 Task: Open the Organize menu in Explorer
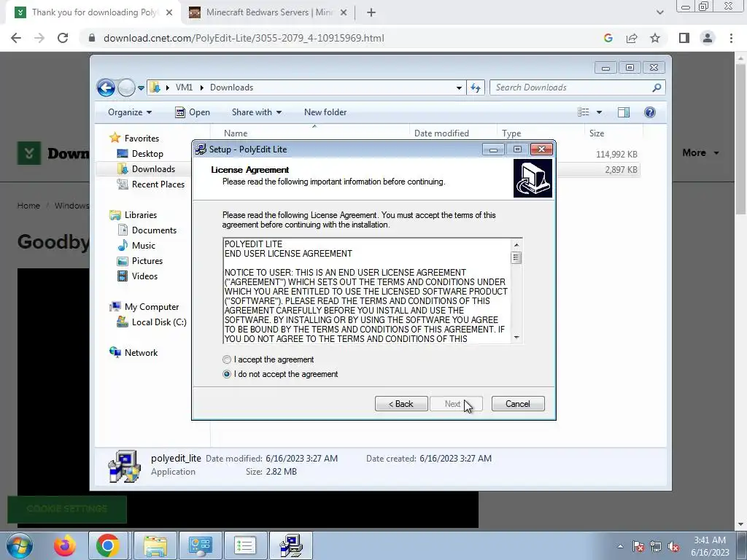pyautogui.click(x=130, y=112)
